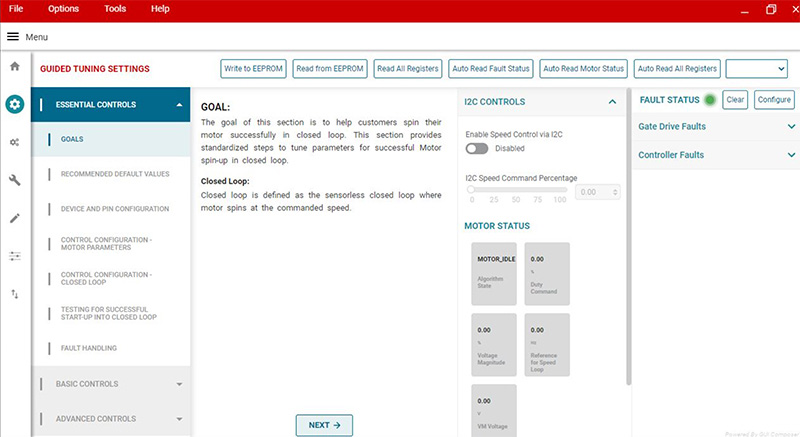The width and height of the screenshot is (800, 437).
Task: Click the hamburger Menu icon
Action: pos(13,36)
